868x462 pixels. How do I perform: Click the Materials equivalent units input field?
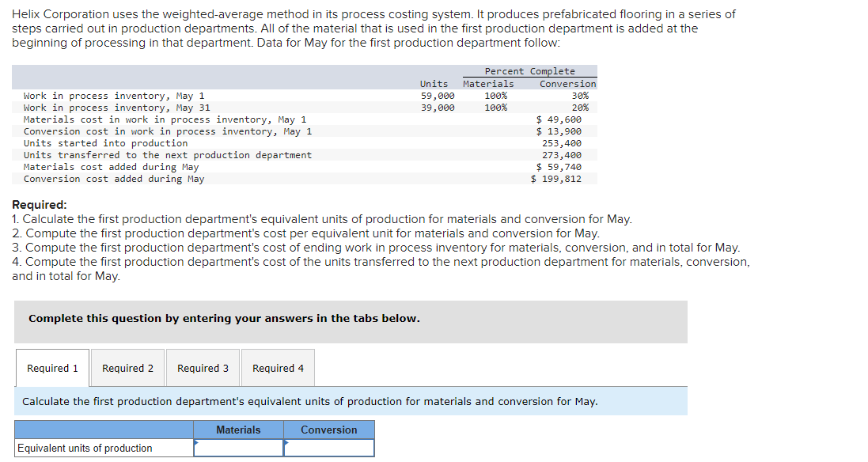[x=238, y=447]
